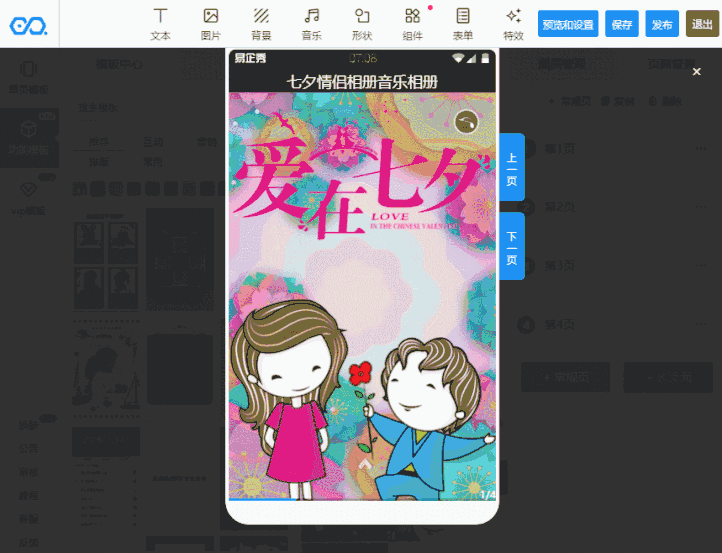The image size is (722, 553).
Task: Open more options for 第4页
Action: coord(701,324)
